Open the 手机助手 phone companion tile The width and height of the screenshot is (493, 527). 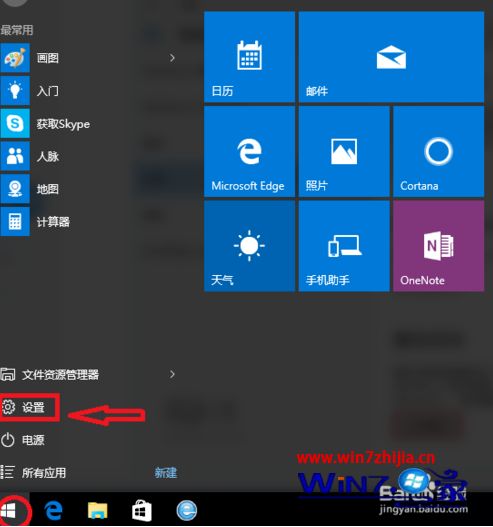344,246
